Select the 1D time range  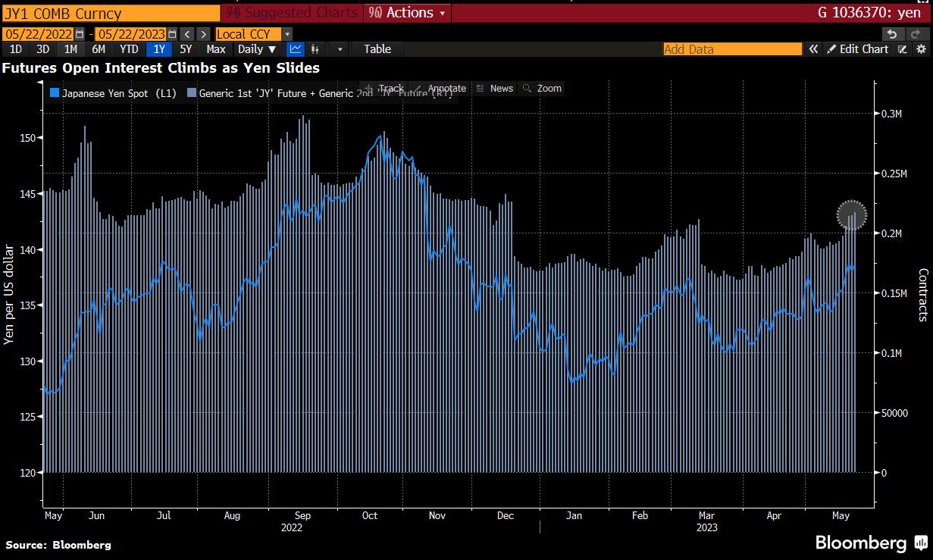point(15,49)
